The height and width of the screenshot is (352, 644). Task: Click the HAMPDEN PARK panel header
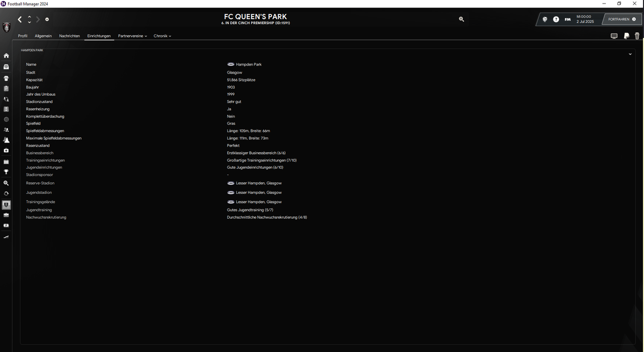(32, 50)
